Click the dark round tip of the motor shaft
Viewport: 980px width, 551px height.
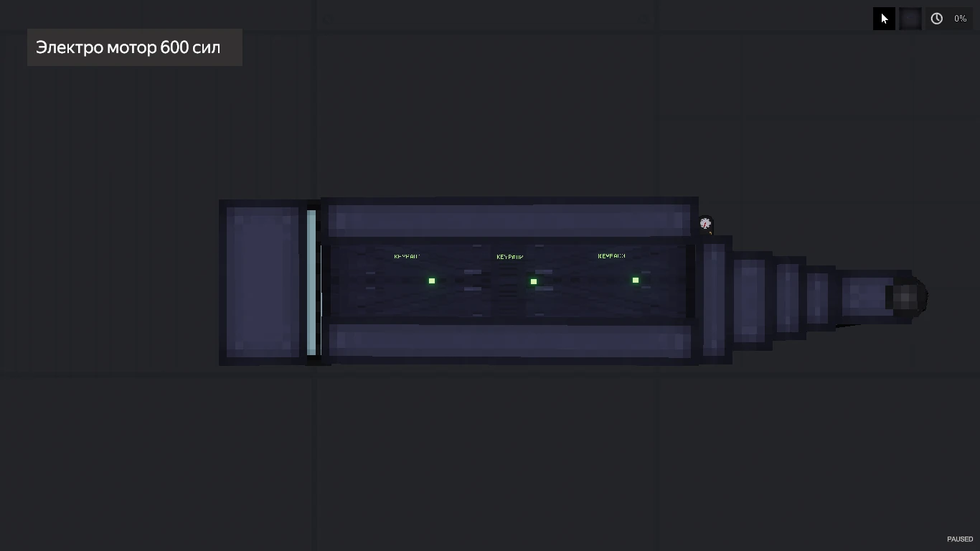[x=908, y=296]
